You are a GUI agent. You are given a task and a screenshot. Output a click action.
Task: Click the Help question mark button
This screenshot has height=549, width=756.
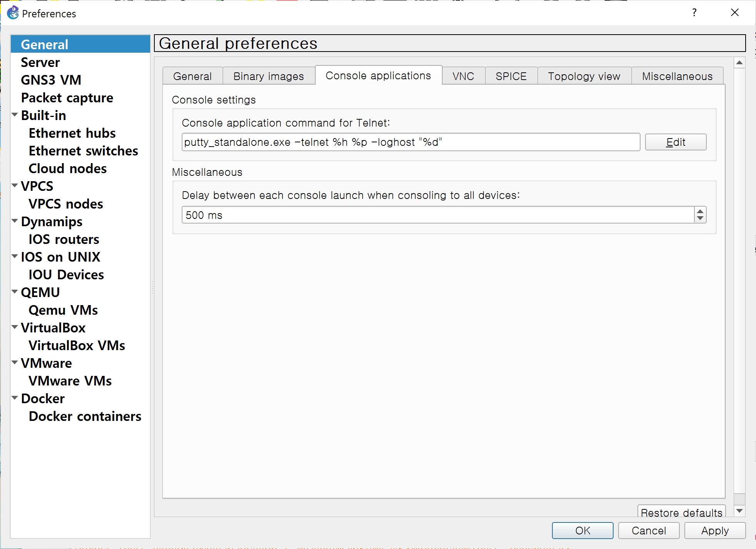point(694,13)
